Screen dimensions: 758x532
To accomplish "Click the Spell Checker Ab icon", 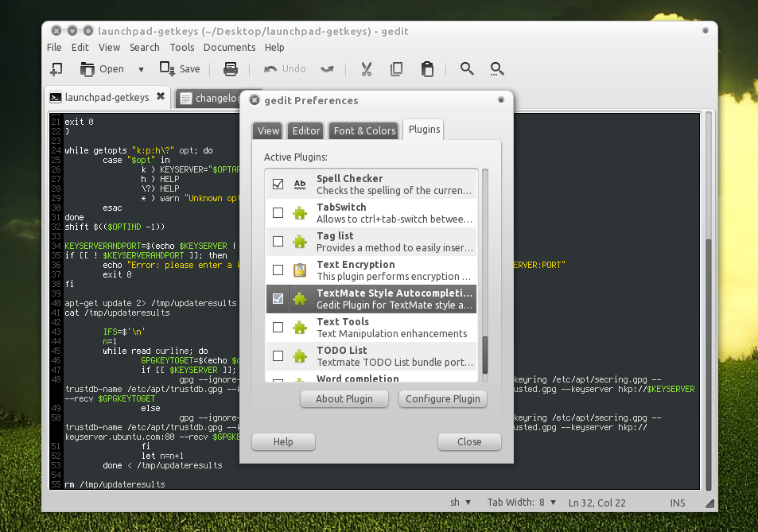I will pos(300,184).
